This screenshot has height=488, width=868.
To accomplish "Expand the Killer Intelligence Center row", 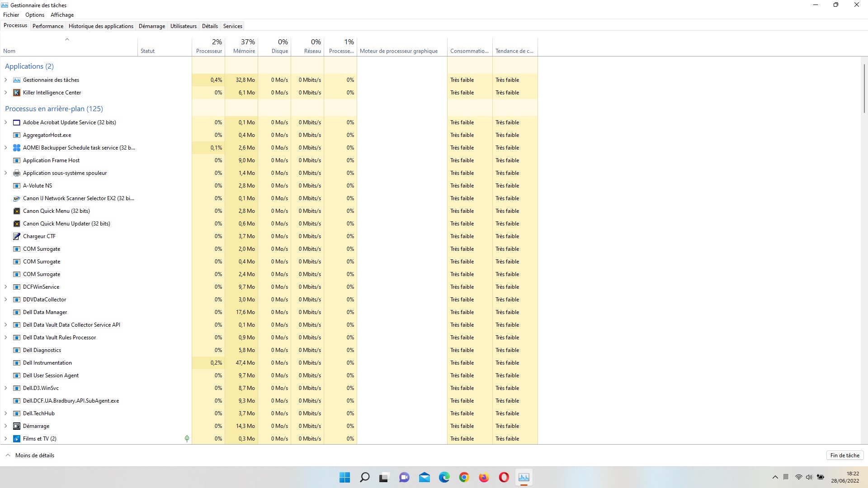I will coord(6,93).
